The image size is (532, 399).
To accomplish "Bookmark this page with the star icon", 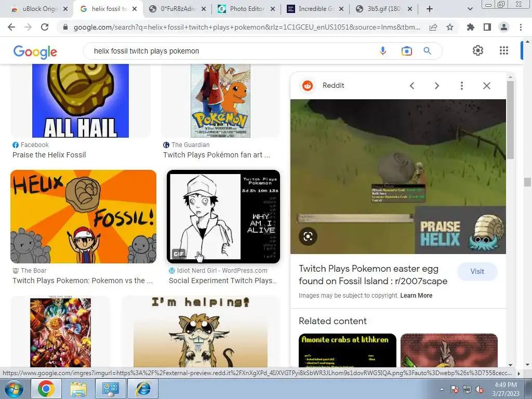I will 450,27.
